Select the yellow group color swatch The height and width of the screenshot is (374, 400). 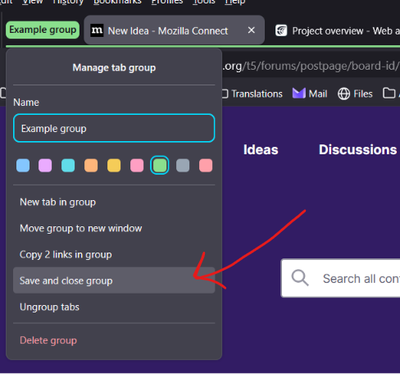point(114,165)
